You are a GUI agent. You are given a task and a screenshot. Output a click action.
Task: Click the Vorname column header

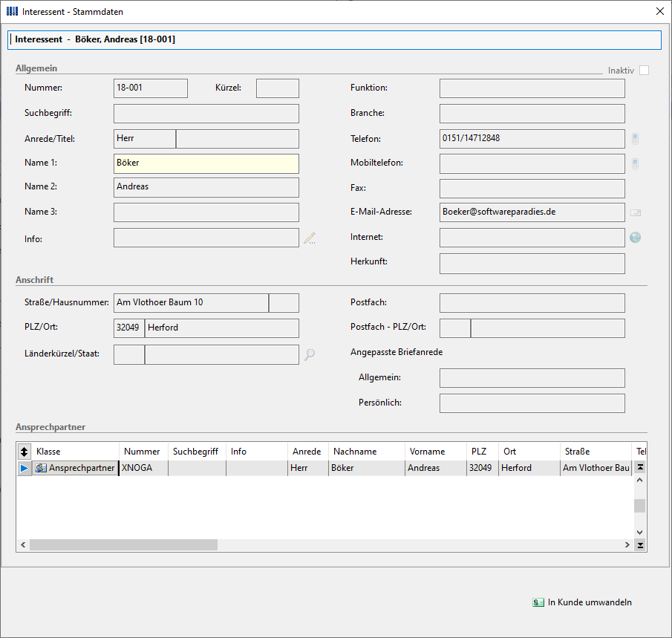click(x=435, y=452)
